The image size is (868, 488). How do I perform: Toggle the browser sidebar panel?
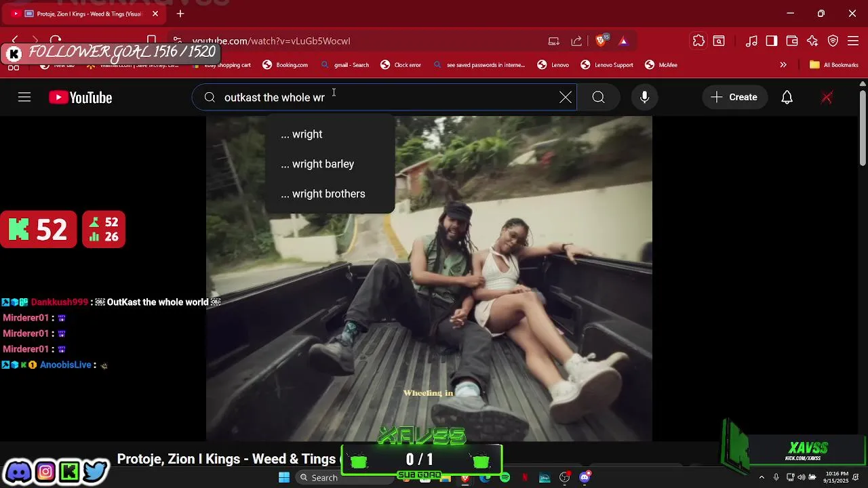772,41
